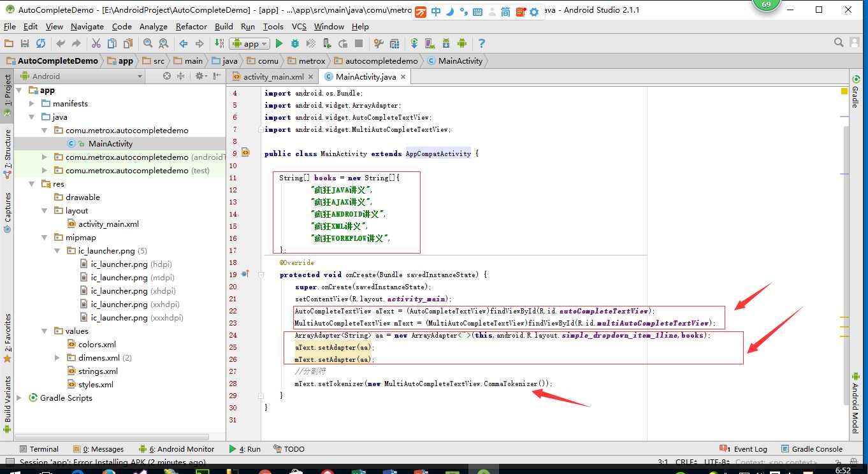Open the File menu
The width and height of the screenshot is (868, 474).
[x=10, y=27]
